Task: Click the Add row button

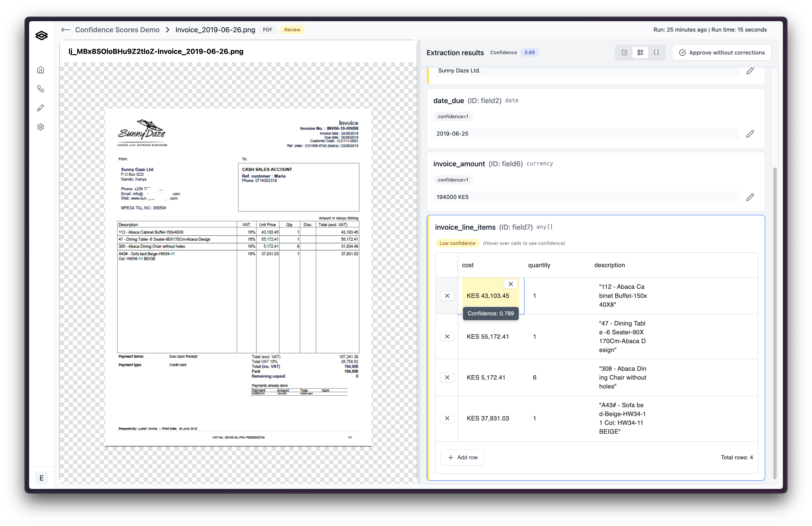Action: click(462, 457)
